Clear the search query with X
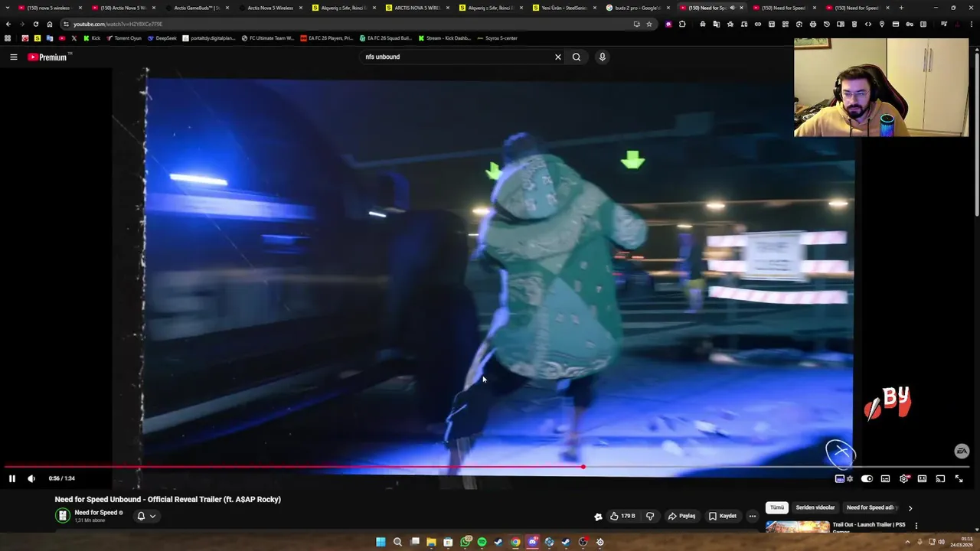Screen dimensions: 980x551 tap(558, 57)
